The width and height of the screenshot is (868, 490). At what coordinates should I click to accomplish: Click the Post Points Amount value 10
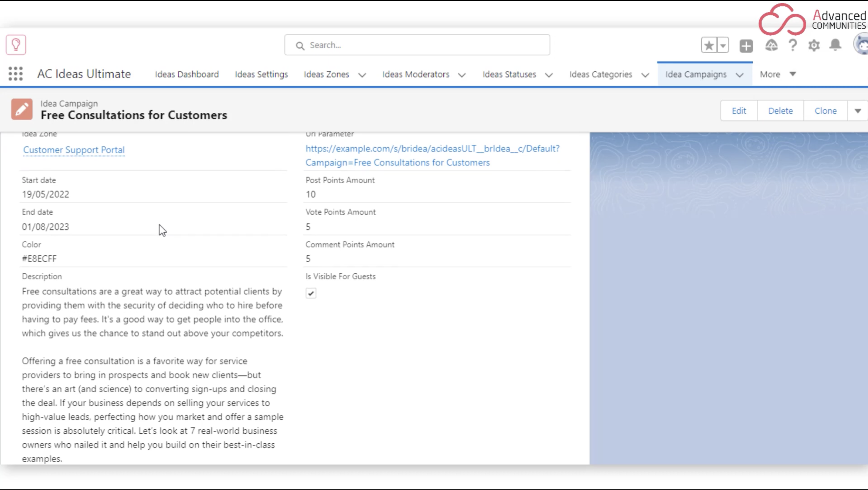tap(311, 194)
